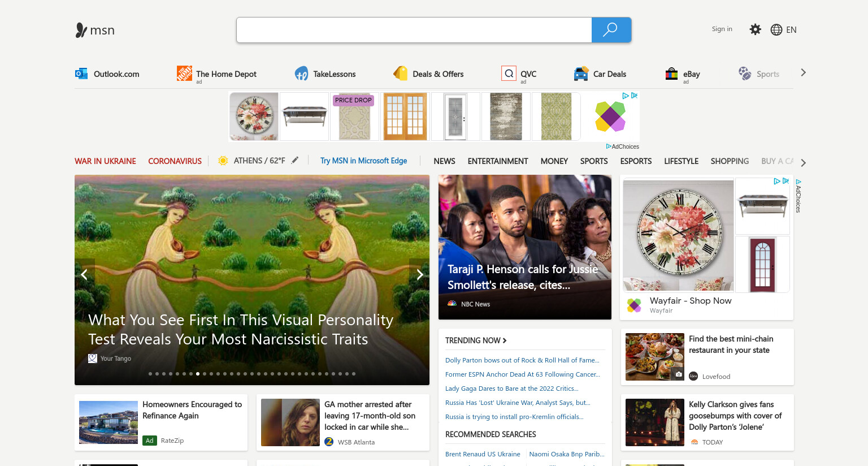
Task: Click the Deals & Offers tag icon
Action: pos(400,74)
